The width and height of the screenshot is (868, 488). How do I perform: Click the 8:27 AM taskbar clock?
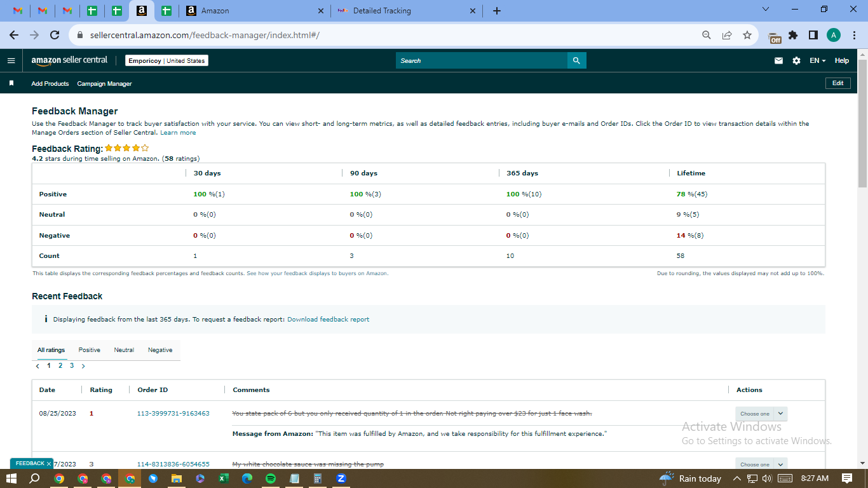click(815, 478)
